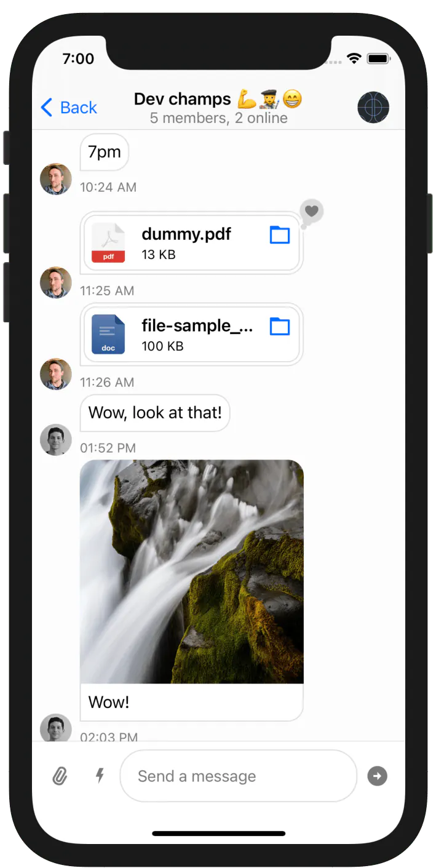Tap the avatar beside "Wow, look at that!"

[56, 440]
